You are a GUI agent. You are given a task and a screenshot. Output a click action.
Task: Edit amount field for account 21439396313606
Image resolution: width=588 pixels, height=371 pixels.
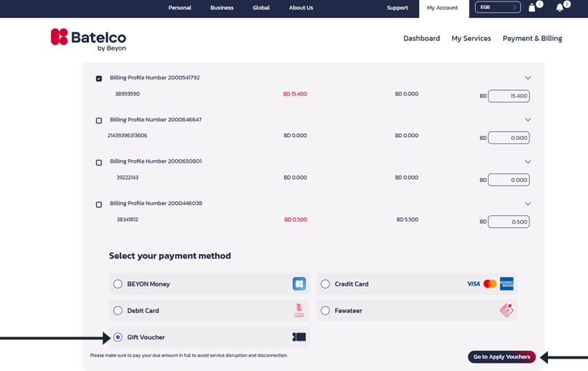point(509,138)
